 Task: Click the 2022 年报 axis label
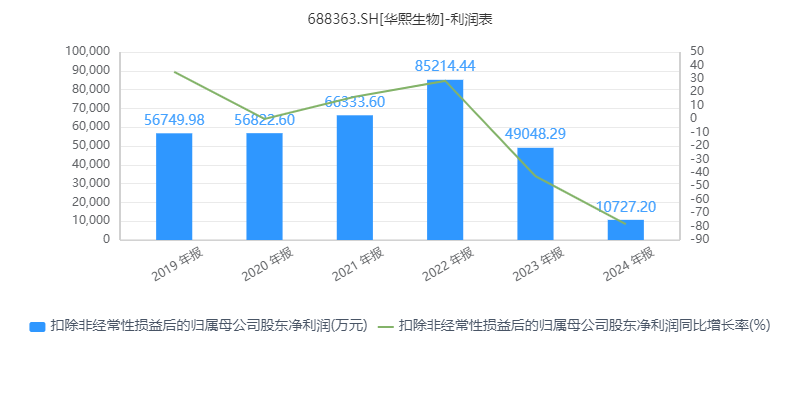coord(448,264)
